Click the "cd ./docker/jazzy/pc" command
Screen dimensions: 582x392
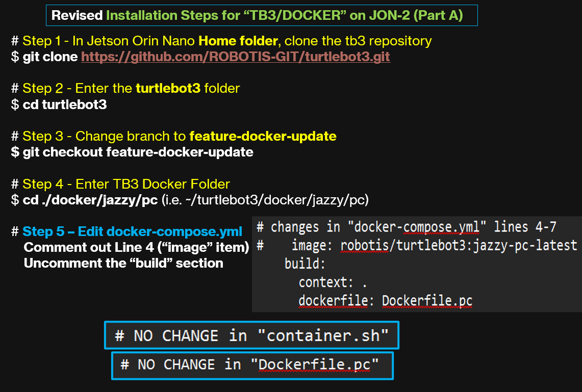point(90,200)
